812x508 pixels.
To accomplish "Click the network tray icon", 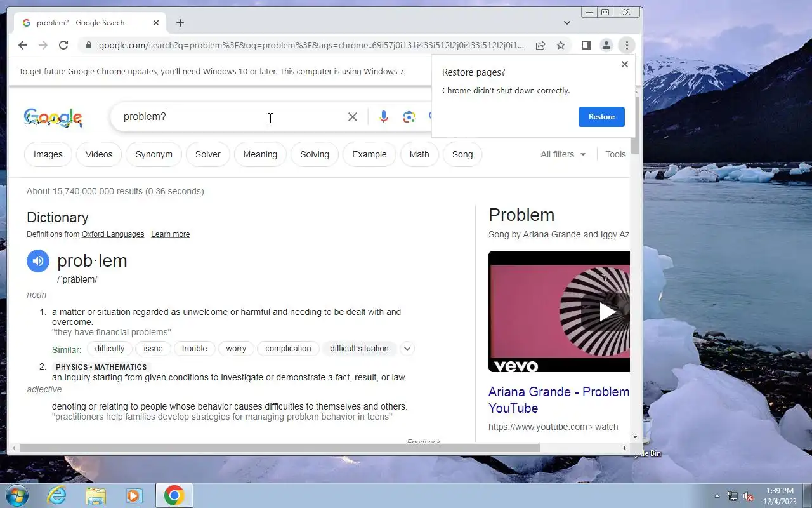I will [x=733, y=496].
